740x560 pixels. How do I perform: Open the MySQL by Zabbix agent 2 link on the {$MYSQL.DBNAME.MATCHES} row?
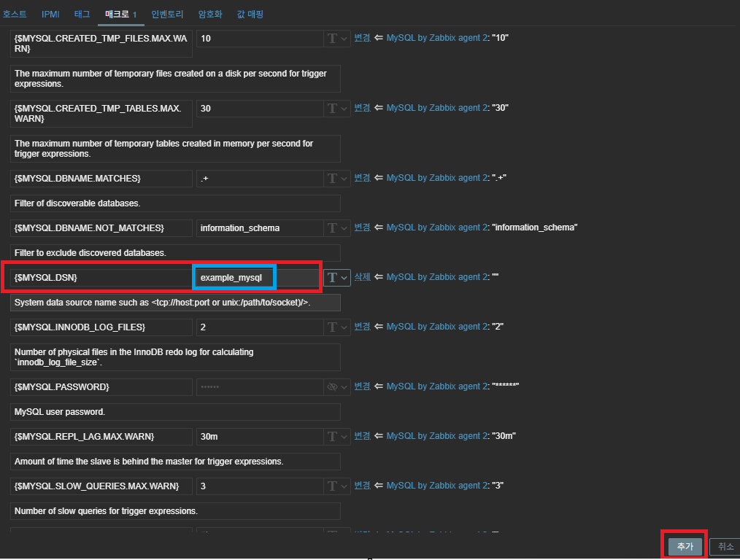pos(433,178)
